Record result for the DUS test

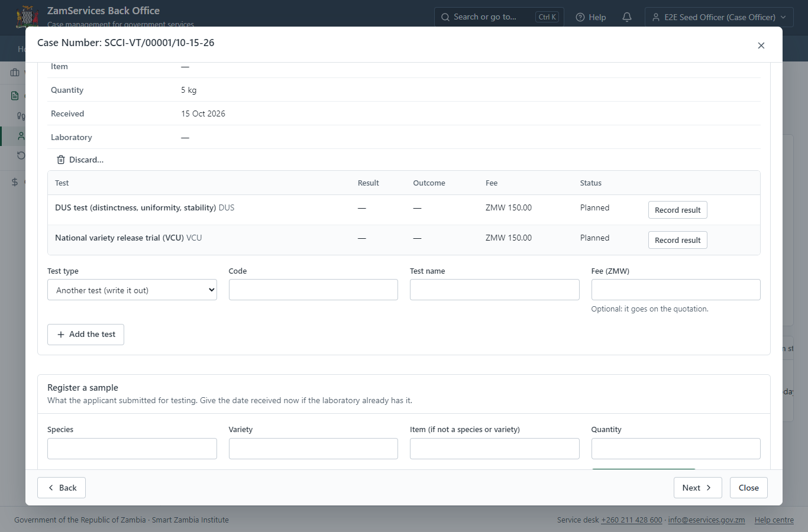tap(677, 210)
